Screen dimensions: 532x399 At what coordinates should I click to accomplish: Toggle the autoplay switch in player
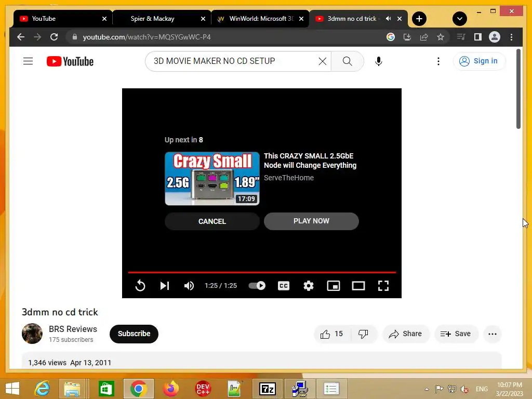point(257,286)
